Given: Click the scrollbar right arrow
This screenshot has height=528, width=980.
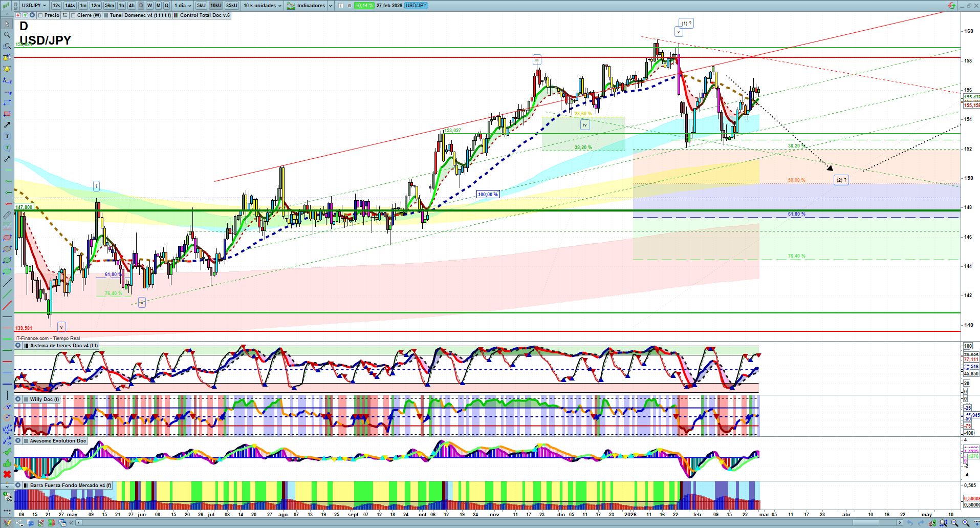Looking at the screenshot, I should [x=900, y=523].
